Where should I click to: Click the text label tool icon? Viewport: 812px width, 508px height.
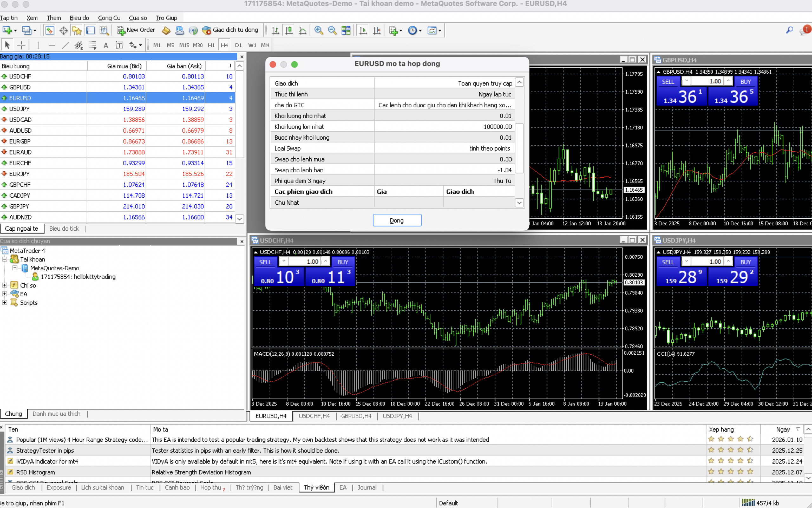119,45
